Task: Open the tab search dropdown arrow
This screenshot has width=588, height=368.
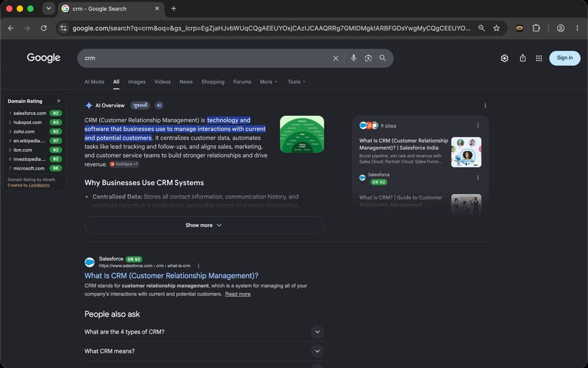Action: tap(48, 8)
